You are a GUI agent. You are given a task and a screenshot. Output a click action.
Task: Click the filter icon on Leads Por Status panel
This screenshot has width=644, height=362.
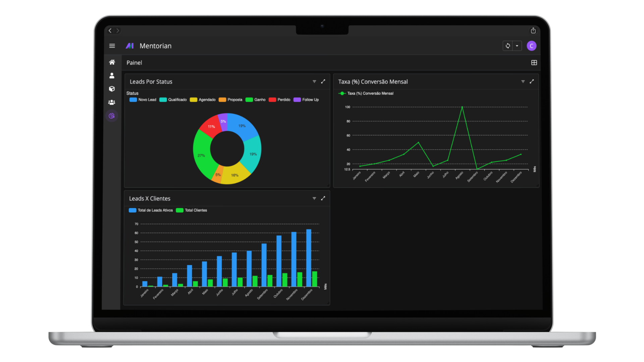coord(314,81)
